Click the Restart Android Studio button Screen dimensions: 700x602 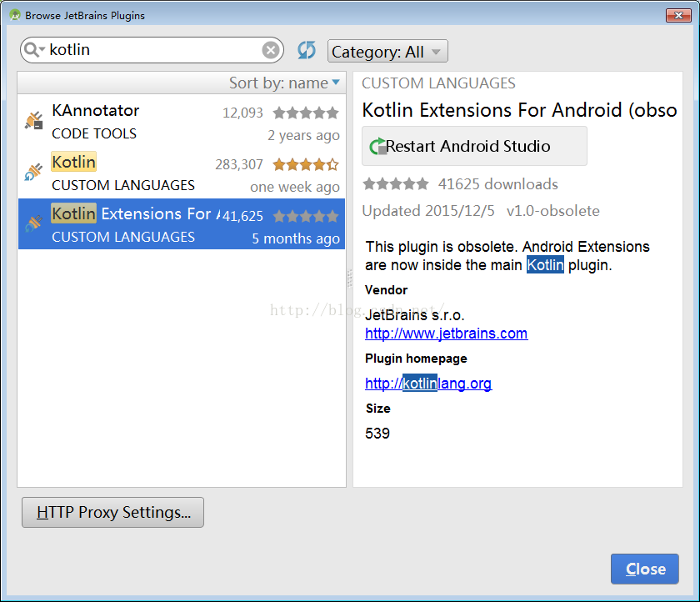pyautogui.click(x=474, y=147)
